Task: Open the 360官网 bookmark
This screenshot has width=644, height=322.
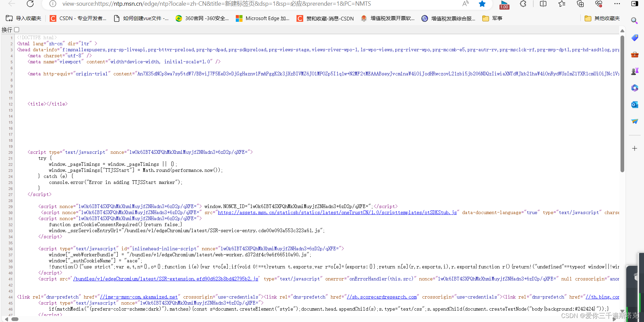Action: coord(202,18)
